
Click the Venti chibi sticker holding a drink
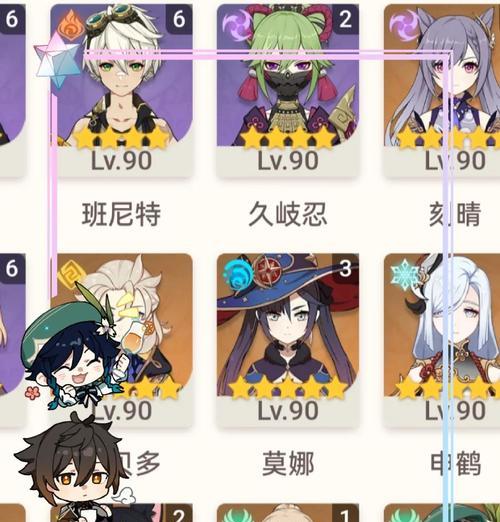point(78,350)
